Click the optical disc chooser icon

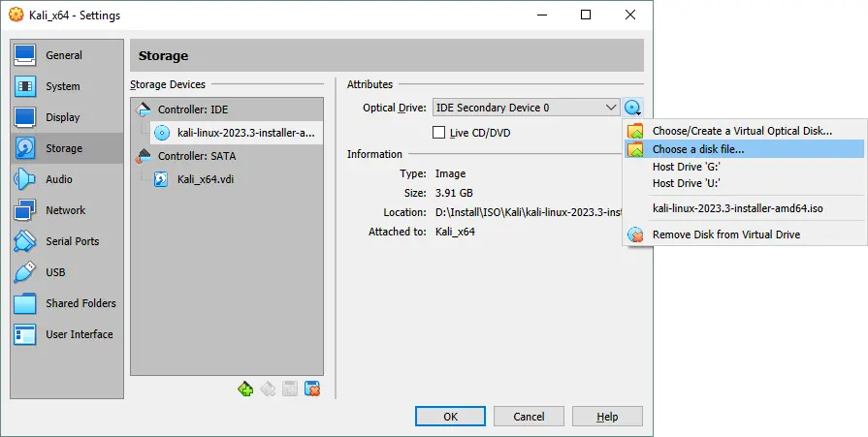click(632, 108)
